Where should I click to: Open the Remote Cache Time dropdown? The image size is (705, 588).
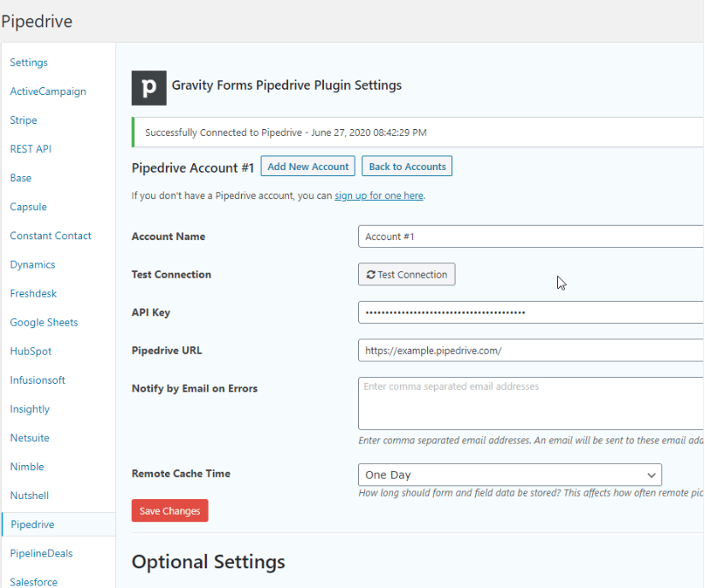(510, 474)
